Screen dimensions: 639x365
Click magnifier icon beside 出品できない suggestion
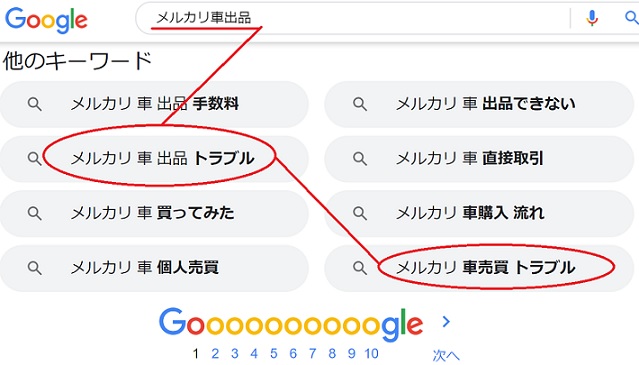point(360,104)
